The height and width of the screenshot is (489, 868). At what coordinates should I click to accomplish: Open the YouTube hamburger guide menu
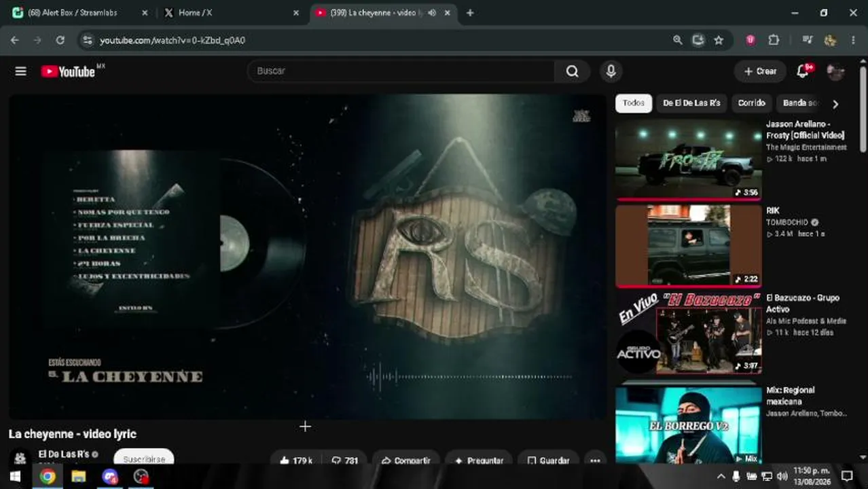tap(20, 71)
